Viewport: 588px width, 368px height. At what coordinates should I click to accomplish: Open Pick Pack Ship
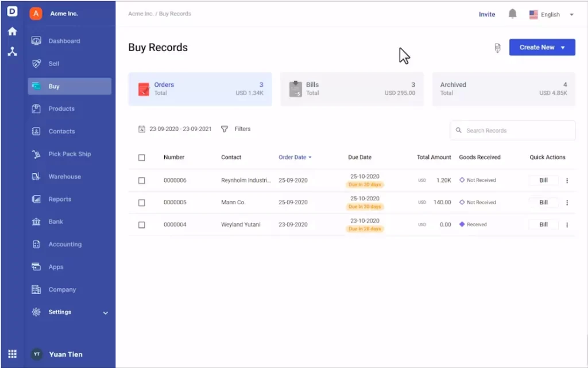click(69, 154)
